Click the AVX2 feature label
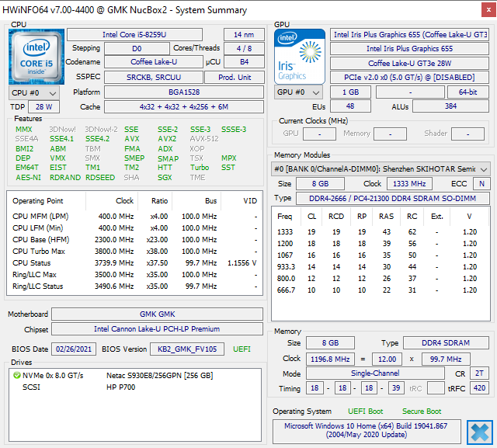 (167, 139)
